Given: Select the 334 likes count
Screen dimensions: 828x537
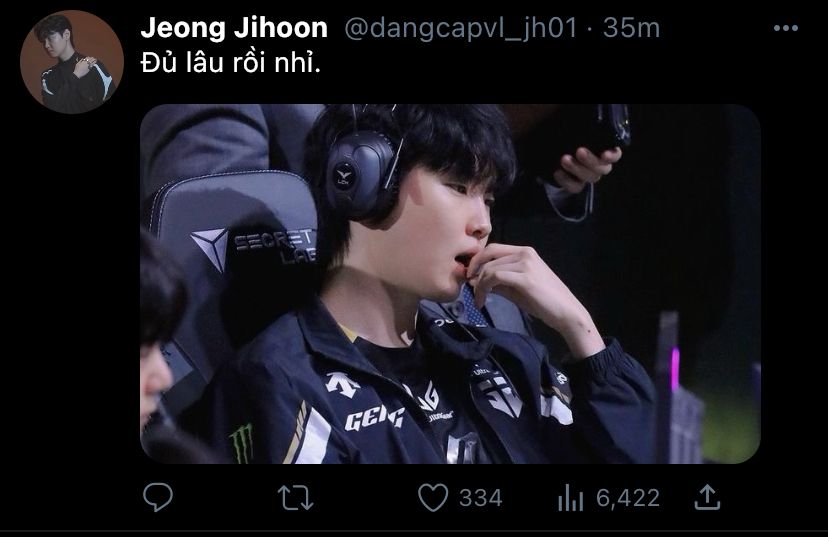Looking at the screenshot, I should pos(481,498).
